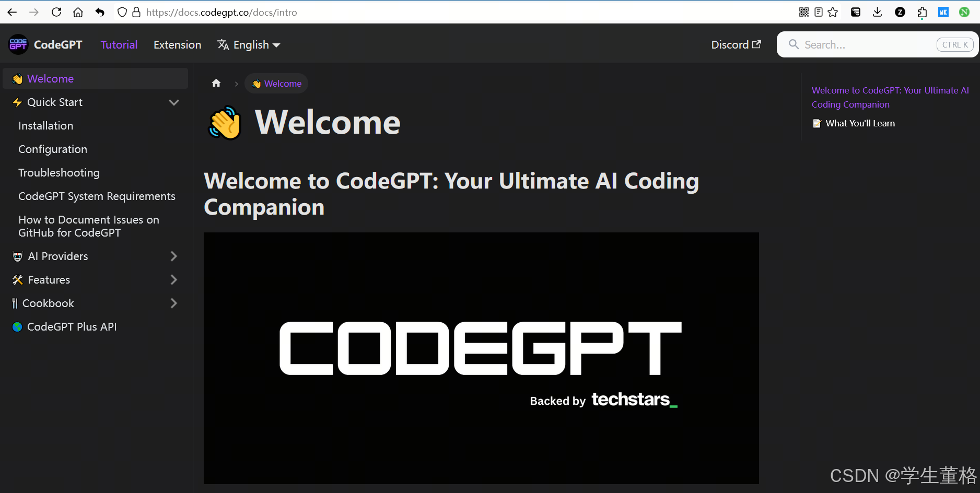Screen dimensions: 980x493
Task: Collapse the Quick Start section chevron
Action: click(174, 102)
